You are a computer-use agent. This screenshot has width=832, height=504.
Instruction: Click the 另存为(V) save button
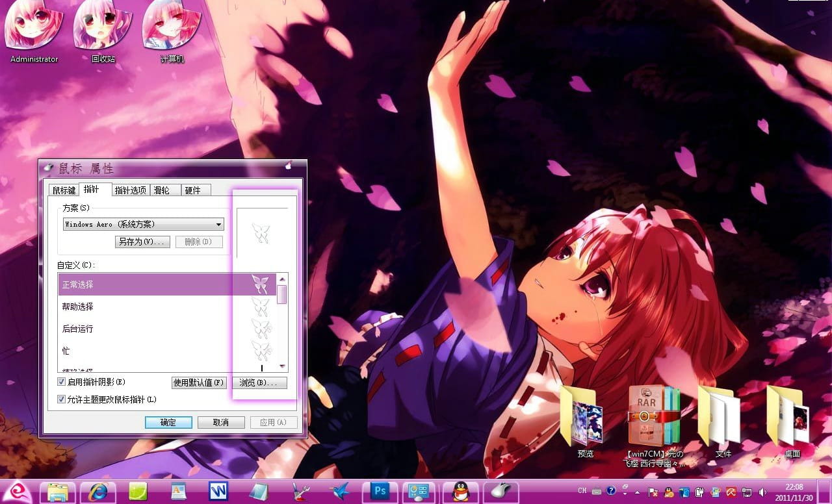click(142, 242)
